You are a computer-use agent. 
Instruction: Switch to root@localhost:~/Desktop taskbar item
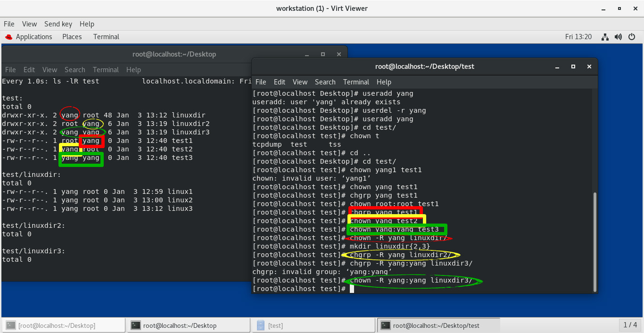[x=188, y=325]
